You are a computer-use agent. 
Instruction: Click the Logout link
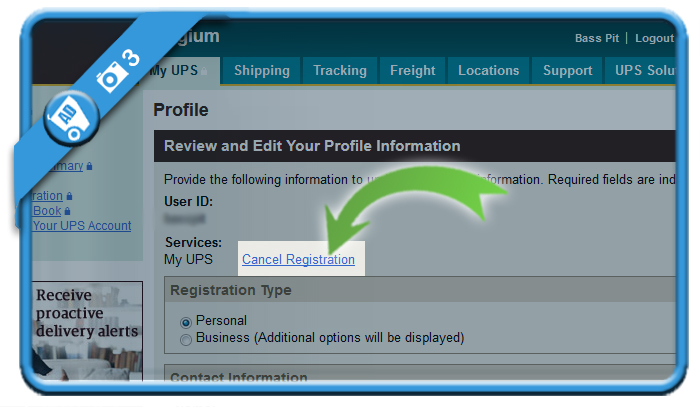[x=654, y=38]
